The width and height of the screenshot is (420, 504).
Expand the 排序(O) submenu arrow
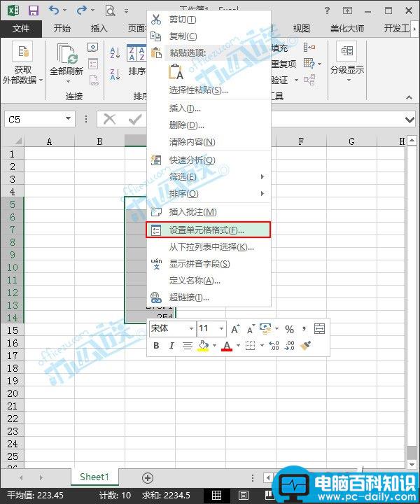tap(262, 193)
